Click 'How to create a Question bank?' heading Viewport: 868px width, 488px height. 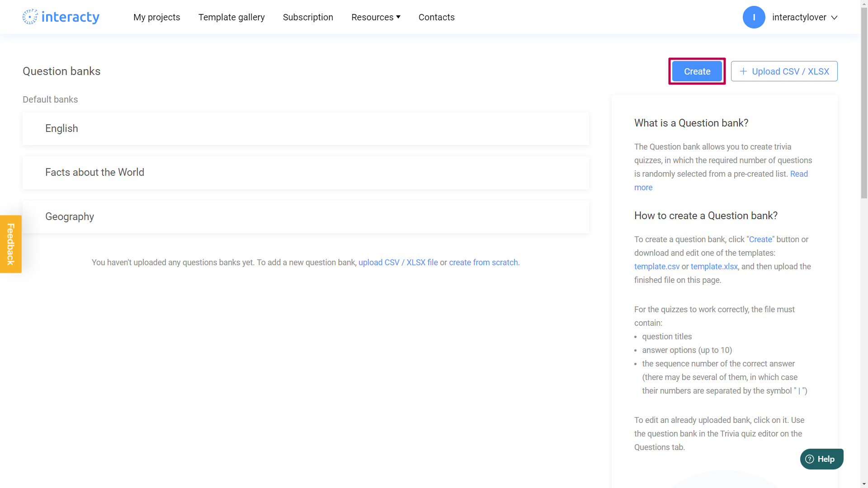(706, 216)
